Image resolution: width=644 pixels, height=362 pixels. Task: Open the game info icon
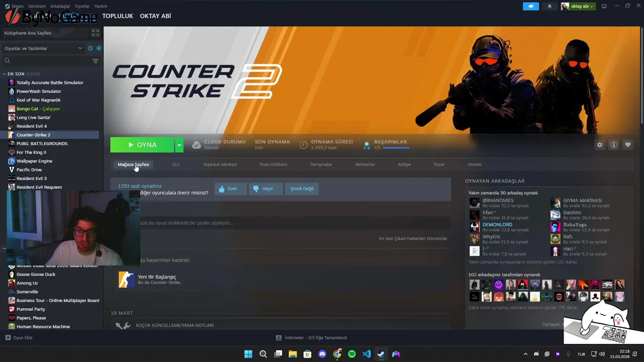(x=614, y=145)
